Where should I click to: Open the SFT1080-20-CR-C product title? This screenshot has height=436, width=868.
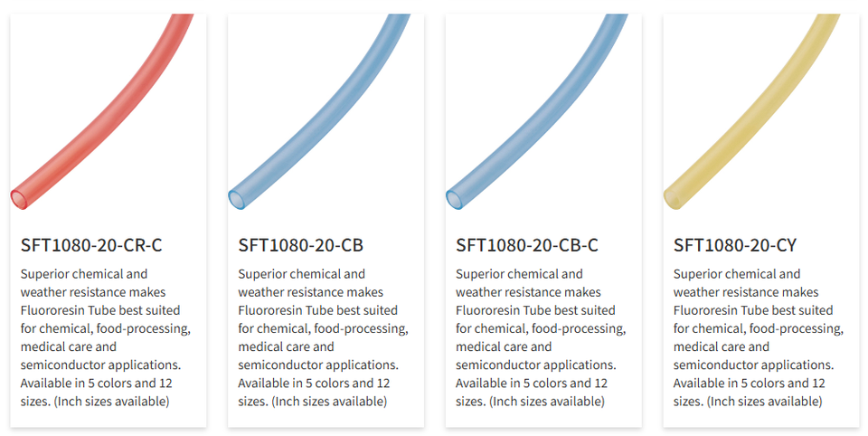(91, 245)
